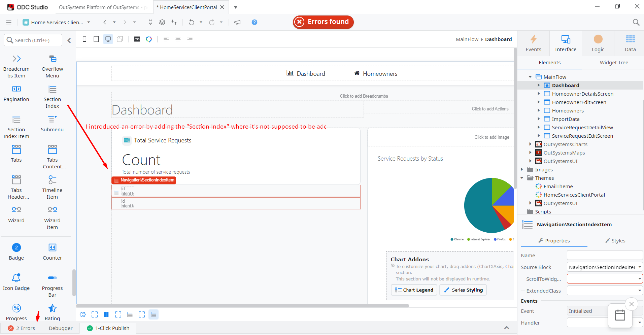Switch to the Widget Tree tab
Image resolution: width=644 pixels, height=335 pixels.
point(614,63)
